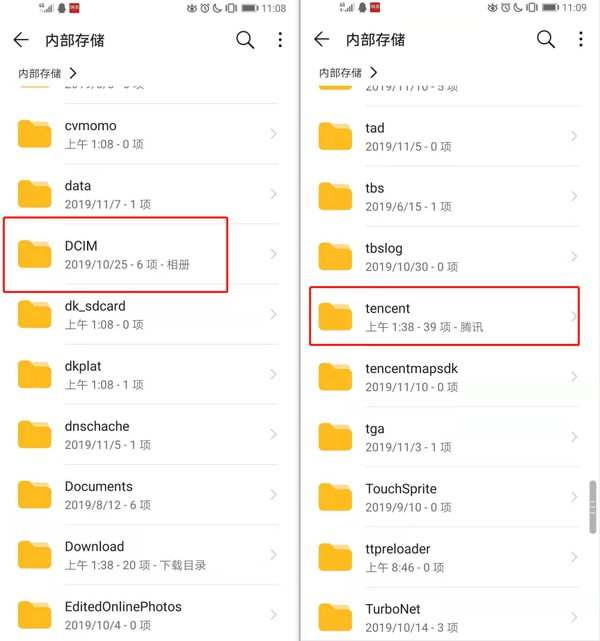Open the DCIM folder icon
600x641 pixels.
34,254
